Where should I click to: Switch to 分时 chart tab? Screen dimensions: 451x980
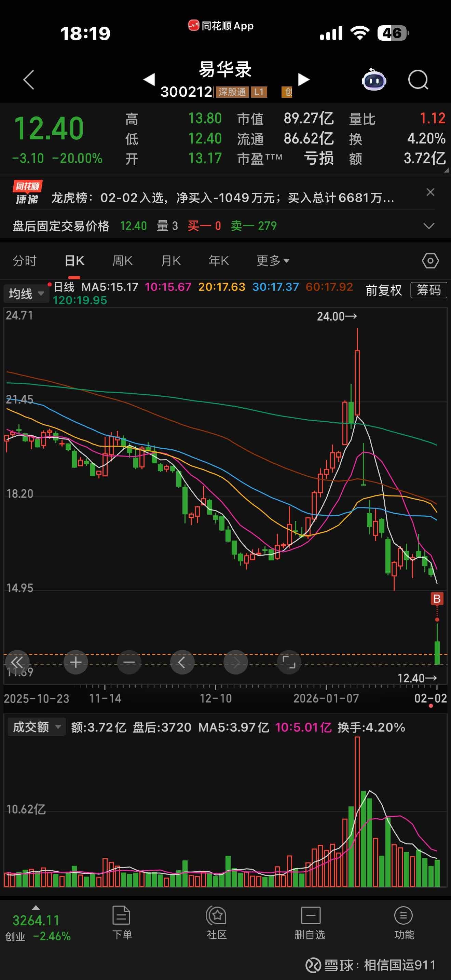[24, 261]
